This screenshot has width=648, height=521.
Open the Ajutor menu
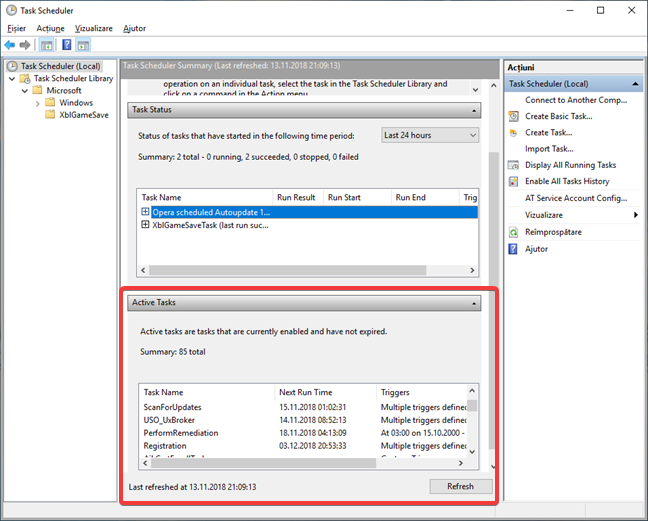134,29
